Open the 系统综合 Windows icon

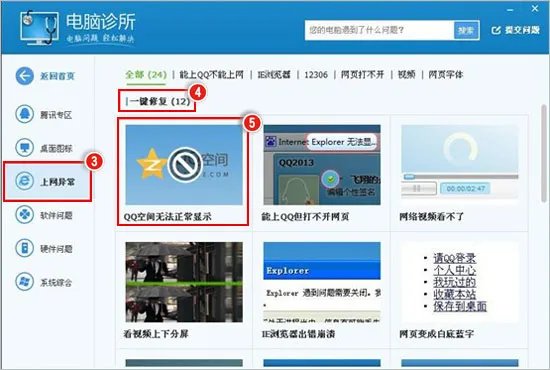pos(25,282)
